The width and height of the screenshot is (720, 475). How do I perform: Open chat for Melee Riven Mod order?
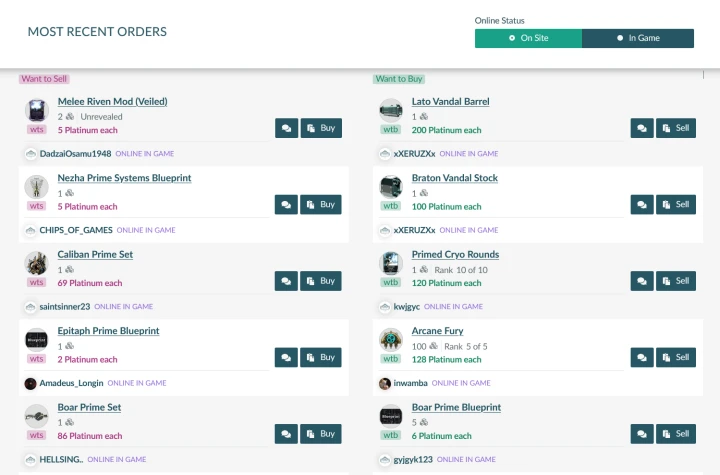pyautogui.click(x=286, y=128)
